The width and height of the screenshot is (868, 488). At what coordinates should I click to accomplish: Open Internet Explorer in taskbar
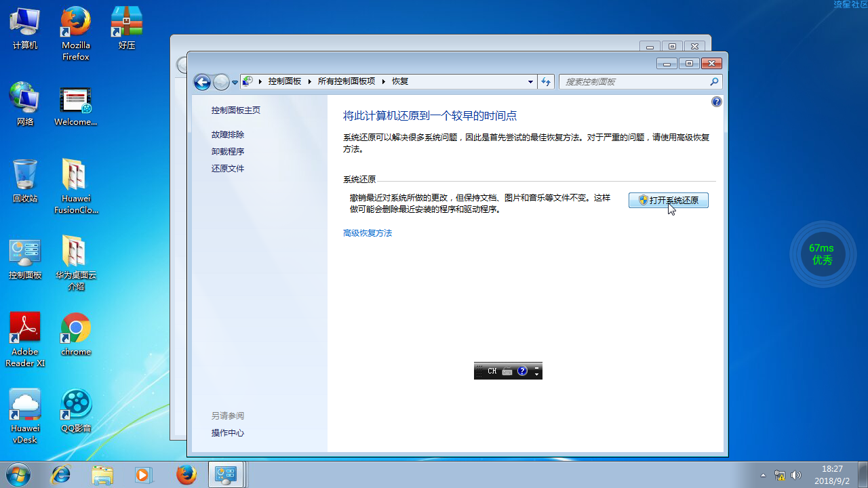tap(60, 474)
